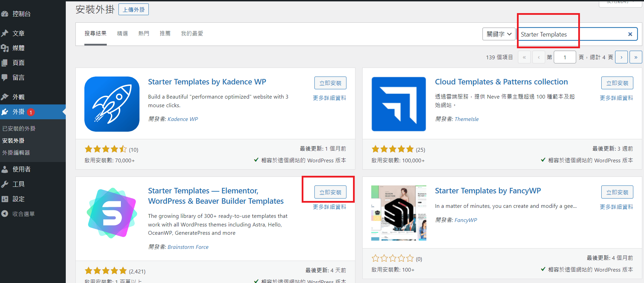Click the 外掛 plug icon
The width and height of the screenshot is (644, 283).
coord(5,112)
